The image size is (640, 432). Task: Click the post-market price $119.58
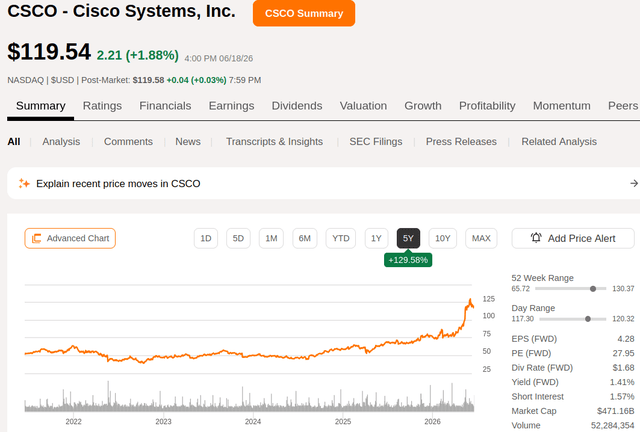pos(148,80)
